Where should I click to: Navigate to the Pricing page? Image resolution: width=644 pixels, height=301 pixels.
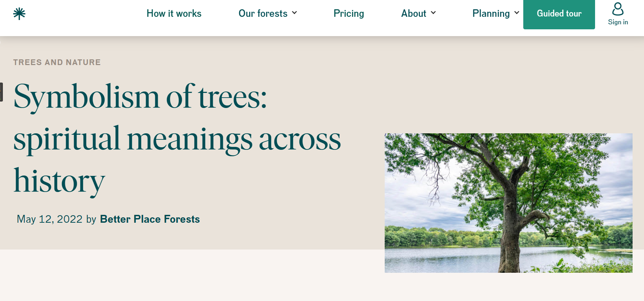349,13
